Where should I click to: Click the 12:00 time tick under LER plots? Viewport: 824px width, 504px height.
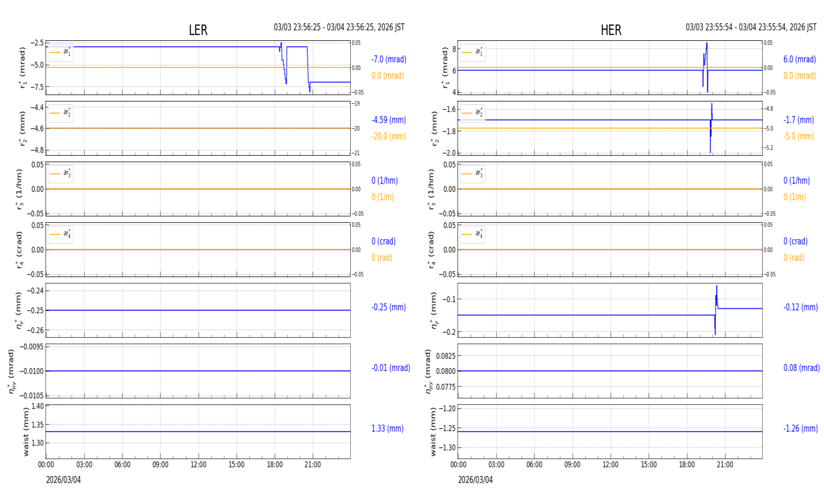[x=198, y=465]
